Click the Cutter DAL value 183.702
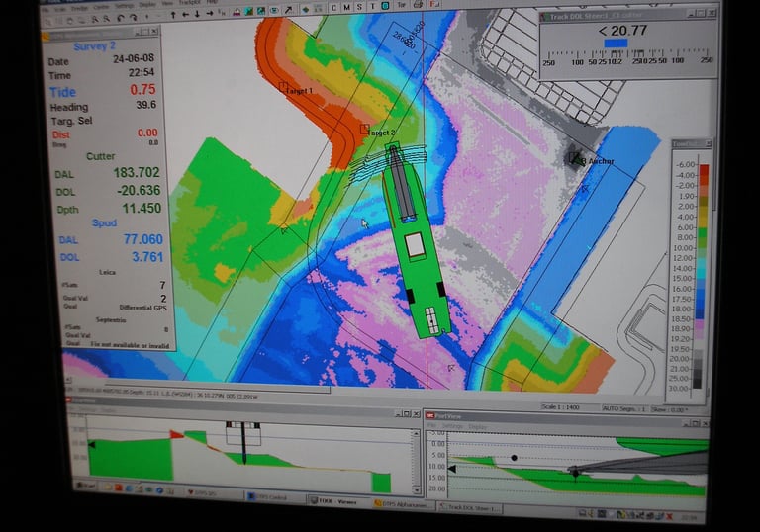 pyautogui.click(x=137, y=172)
